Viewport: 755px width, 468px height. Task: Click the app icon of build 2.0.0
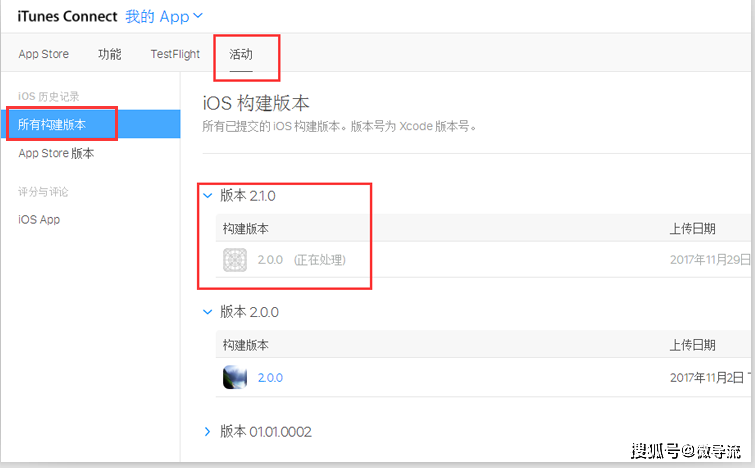tap(235, 377)
